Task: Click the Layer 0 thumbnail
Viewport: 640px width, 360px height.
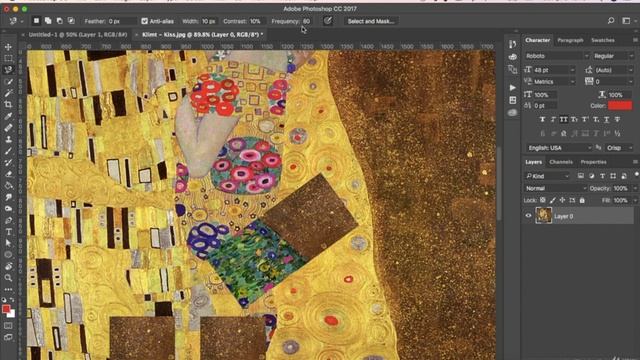Action: pos(543,216)
